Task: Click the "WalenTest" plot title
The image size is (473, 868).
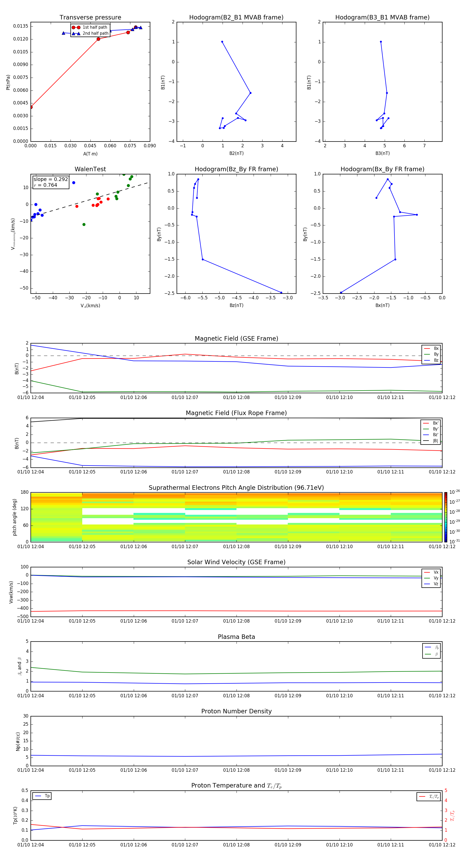Action: coord(90,169)
